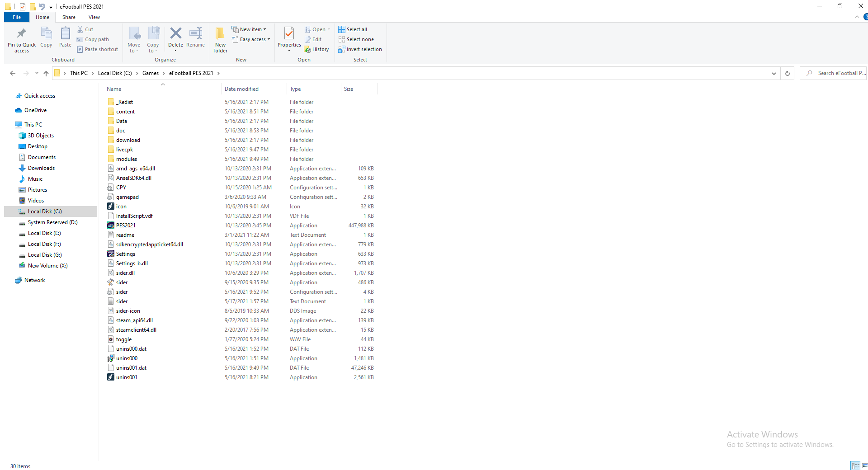Switch to large icons view button

click(x=865, y=465)
